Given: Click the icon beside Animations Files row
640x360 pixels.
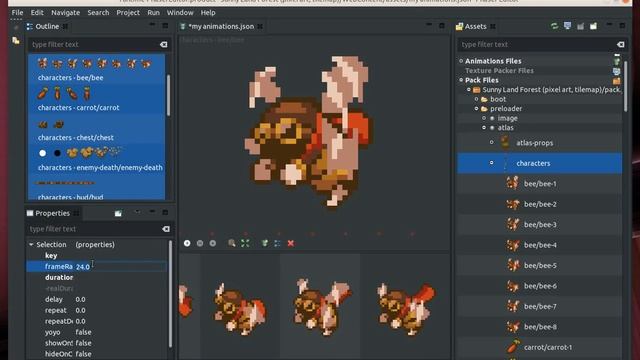Looking at the screenshot, I should tap(617, 61).
